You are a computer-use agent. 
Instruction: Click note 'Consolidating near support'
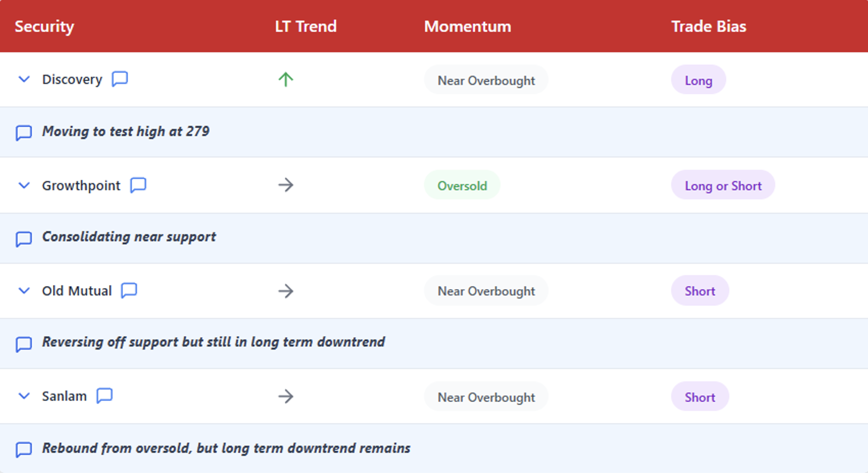129,237
